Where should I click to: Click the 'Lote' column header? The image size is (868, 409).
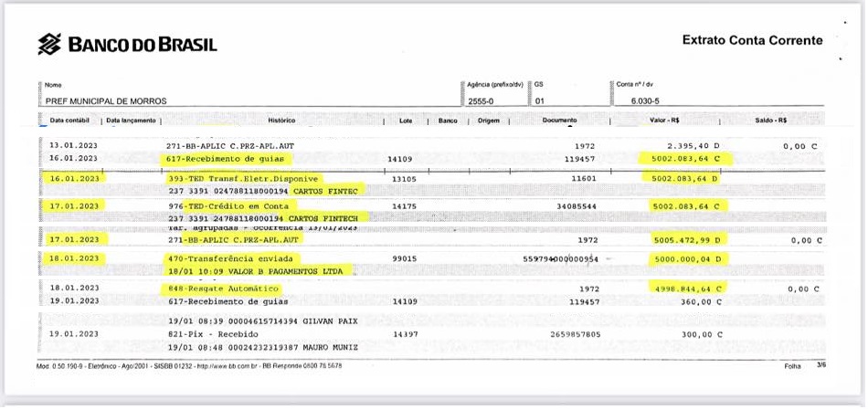406,121
